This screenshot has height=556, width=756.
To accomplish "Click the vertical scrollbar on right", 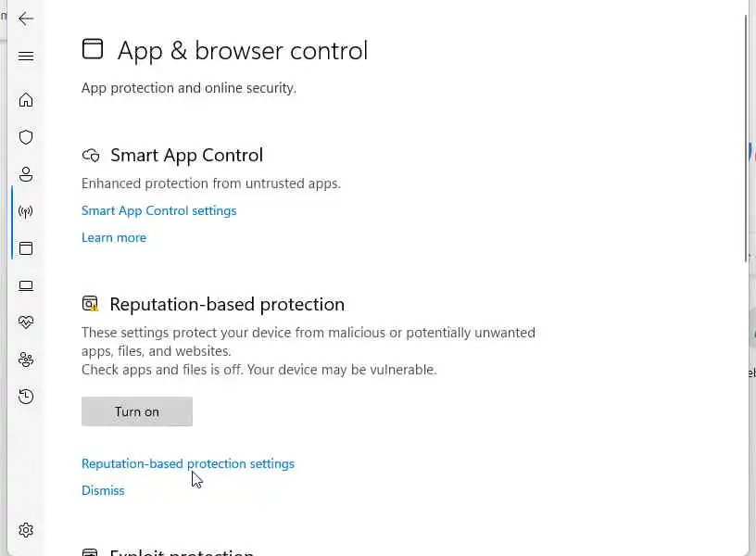I will click(746, 139).
